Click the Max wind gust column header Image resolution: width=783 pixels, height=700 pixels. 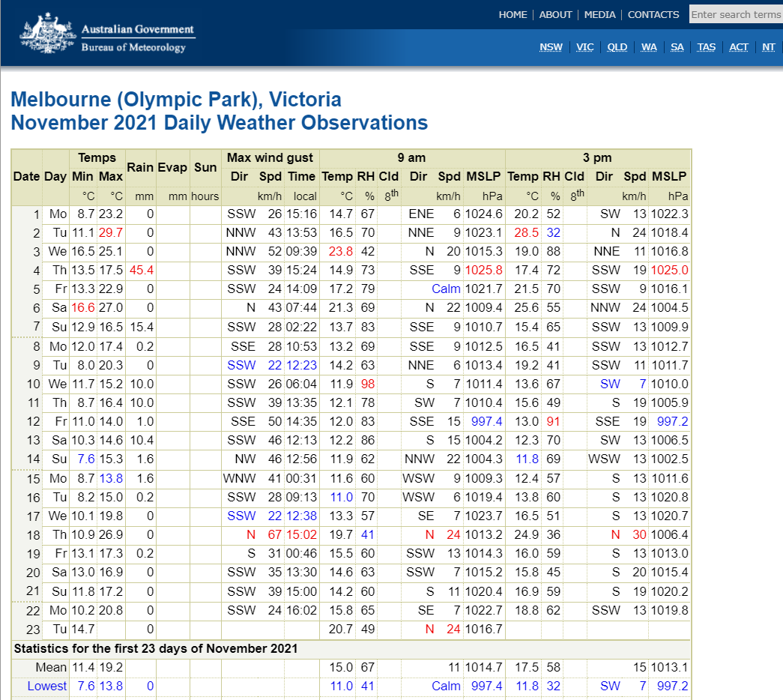pyautogui.click(x=270, y=158)
